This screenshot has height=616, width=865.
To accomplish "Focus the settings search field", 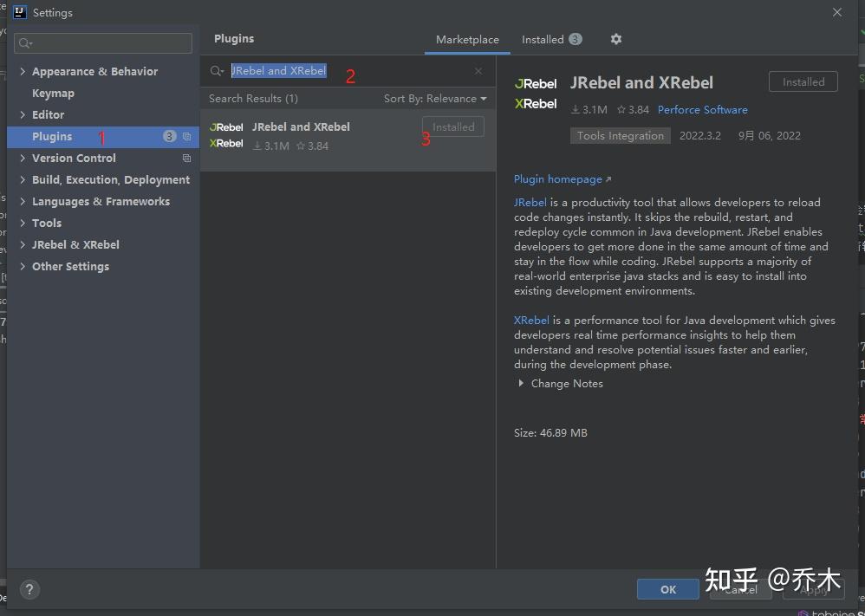I will pos(103,43).
